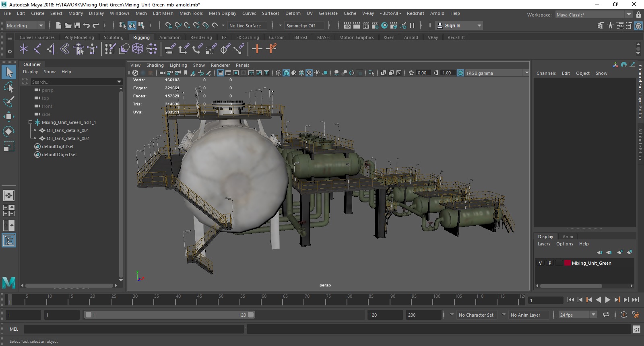Open Channels menu in Channel Box
644x346 pixels.
546,73
